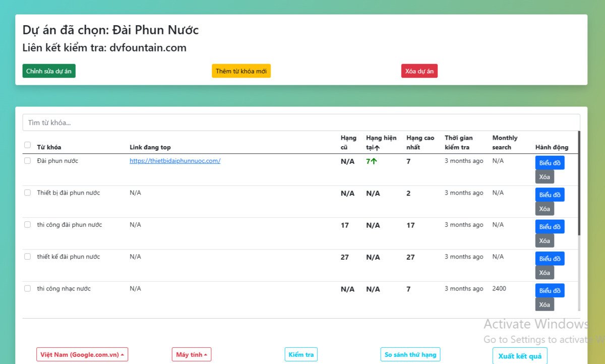Show Biểu đồ for Đài phun nước
Screen dimensions: 605x364
click(550, 163)
